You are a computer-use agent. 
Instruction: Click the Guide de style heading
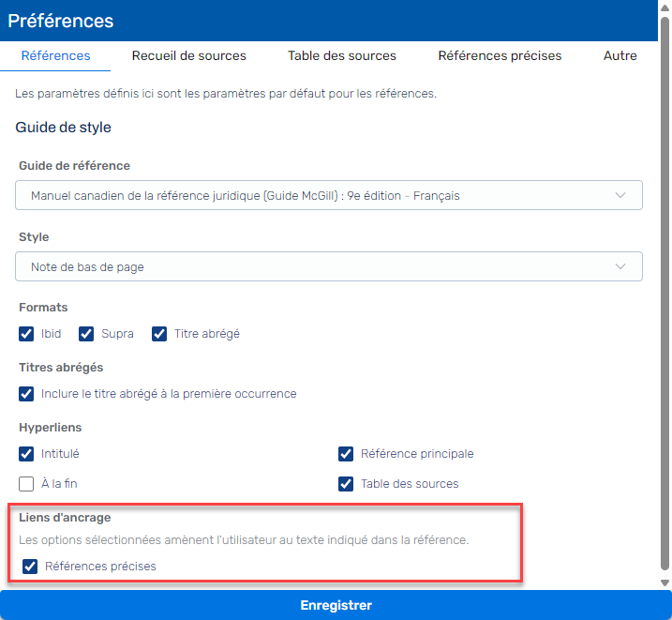(63, 128)
